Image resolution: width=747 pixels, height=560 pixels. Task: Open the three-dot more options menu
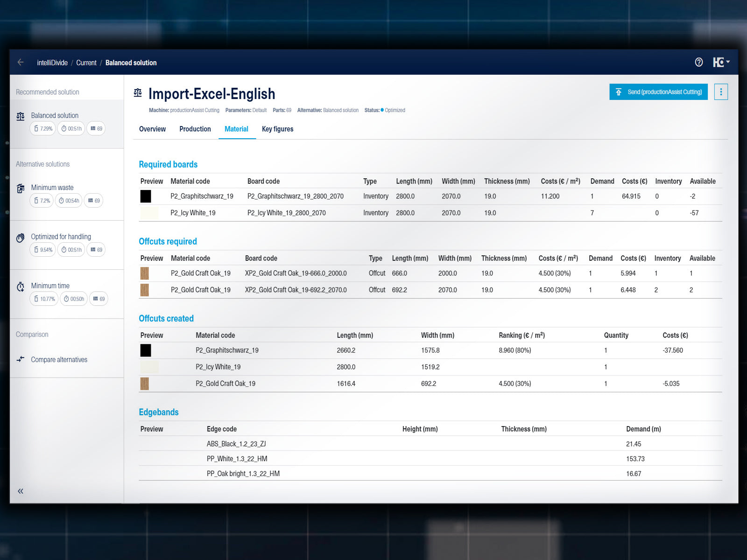721,92
